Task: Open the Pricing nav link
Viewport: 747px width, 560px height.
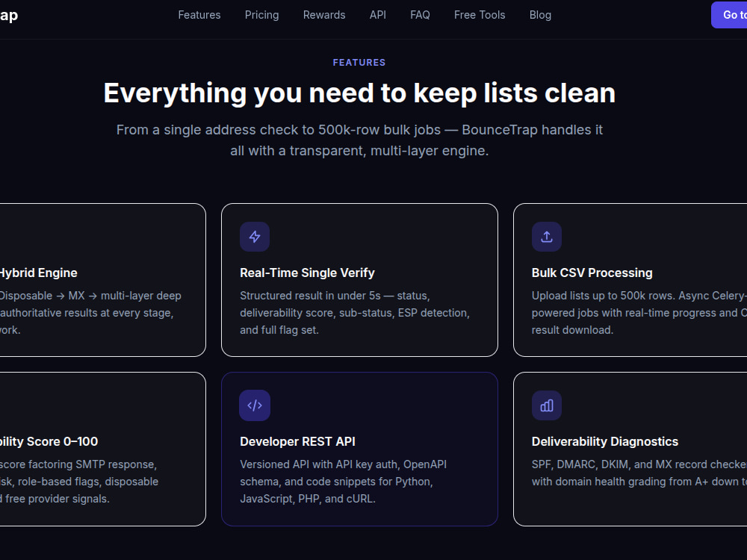Action: pos(261,15)
